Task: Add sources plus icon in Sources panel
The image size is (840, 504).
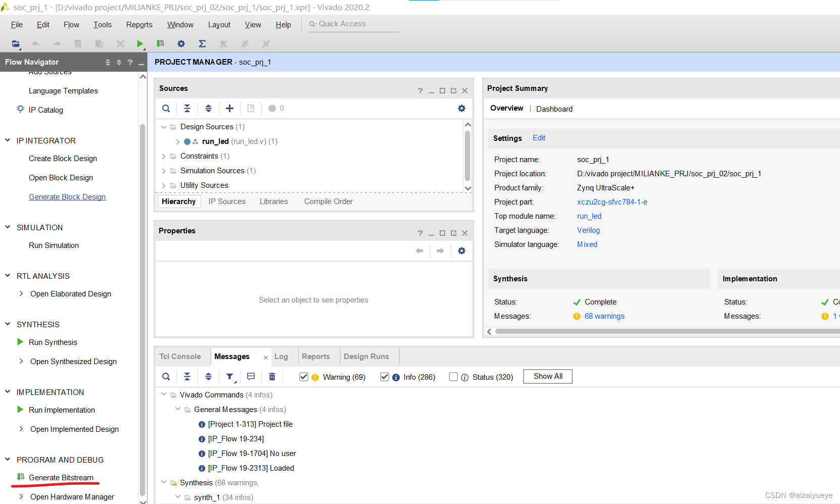Action: pos(229,108)
